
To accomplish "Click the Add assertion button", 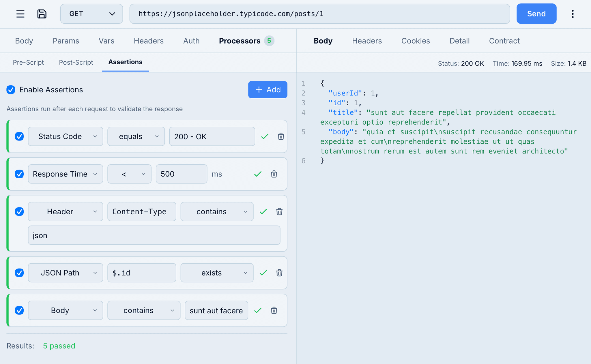I will coord(268,90).
